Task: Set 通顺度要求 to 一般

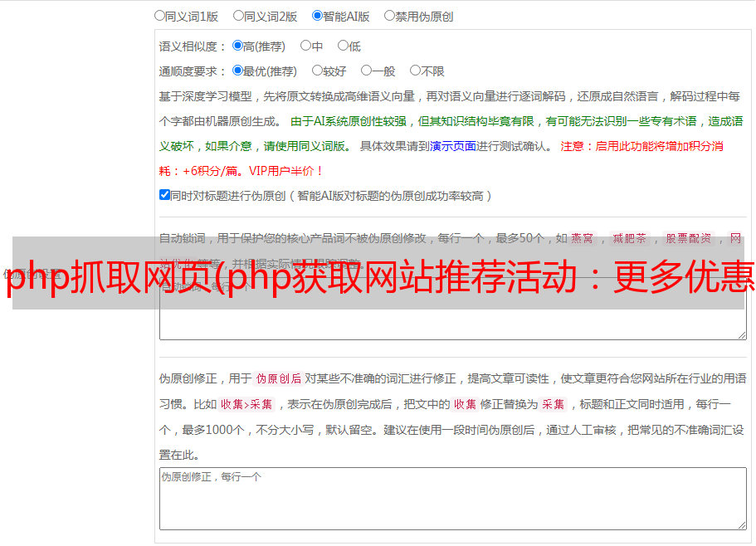Action: (366, 71)
